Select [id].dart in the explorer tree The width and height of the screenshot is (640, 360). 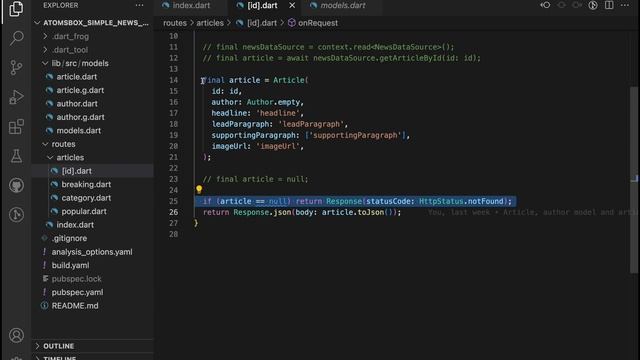coord(92,171)
